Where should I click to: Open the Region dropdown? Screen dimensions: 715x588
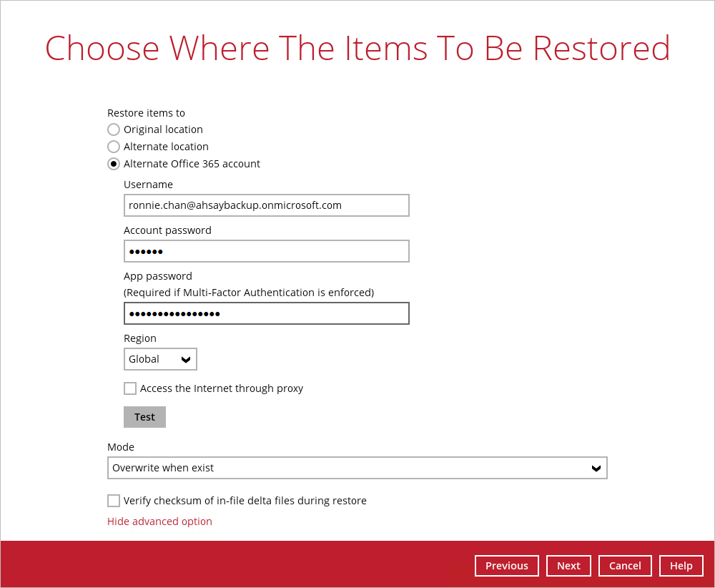click(x=160, y=359)
